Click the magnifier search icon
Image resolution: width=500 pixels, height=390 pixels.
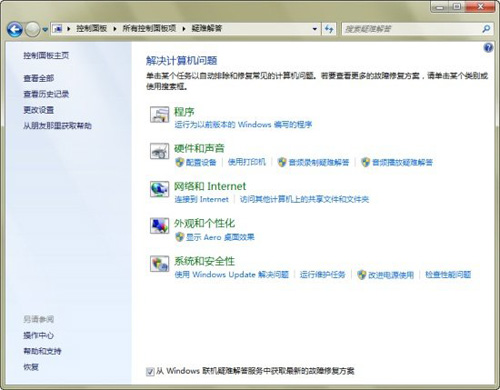pyautogui.click(x=486, y=29)
